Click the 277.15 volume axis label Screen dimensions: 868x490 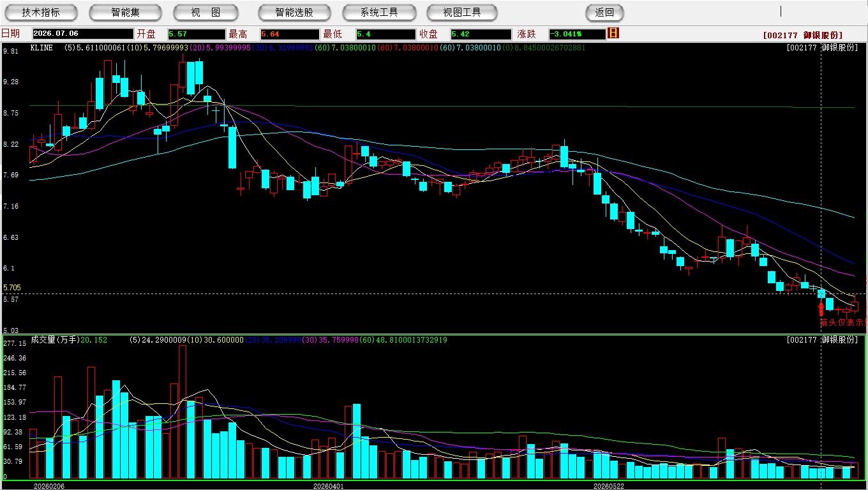tap(15, 343)
